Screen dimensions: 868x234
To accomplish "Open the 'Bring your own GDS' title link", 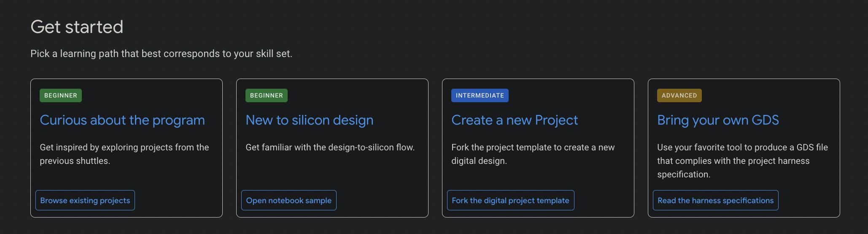I will pyautogui.click(x=718, y=120).
